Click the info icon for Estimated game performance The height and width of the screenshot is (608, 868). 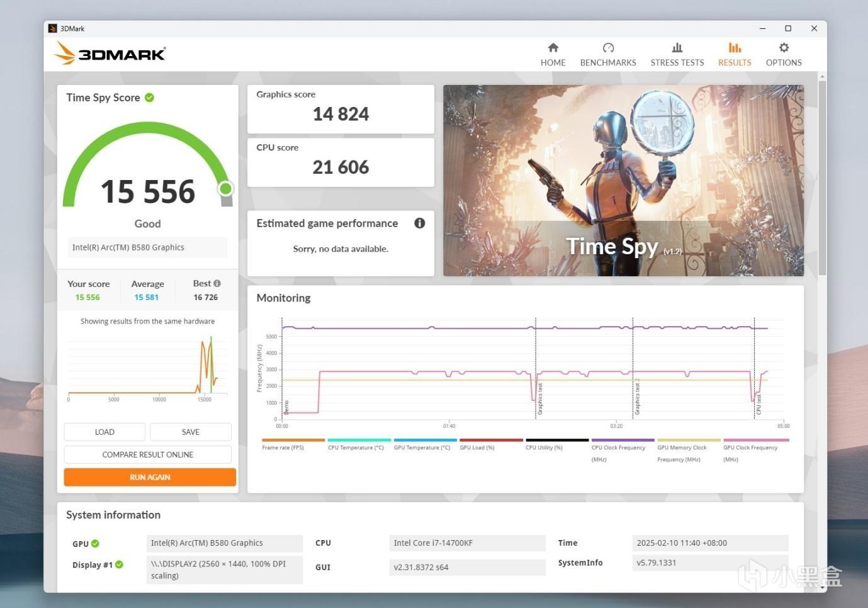click(420, 223)
